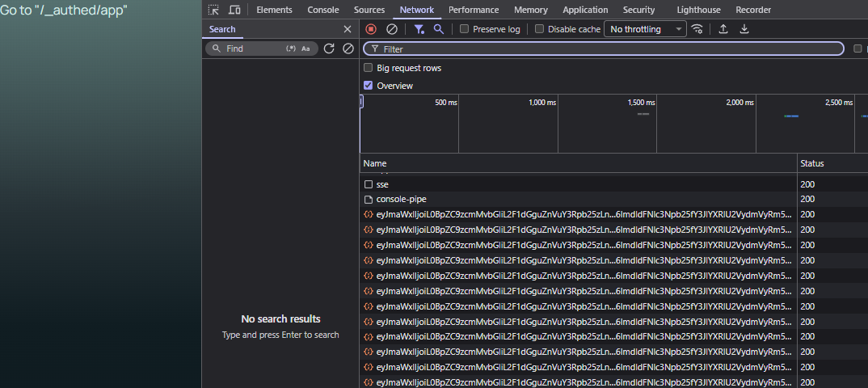Toggle the network filter funnel icon
Screen dimensions: 868x388
coord(419,29)
